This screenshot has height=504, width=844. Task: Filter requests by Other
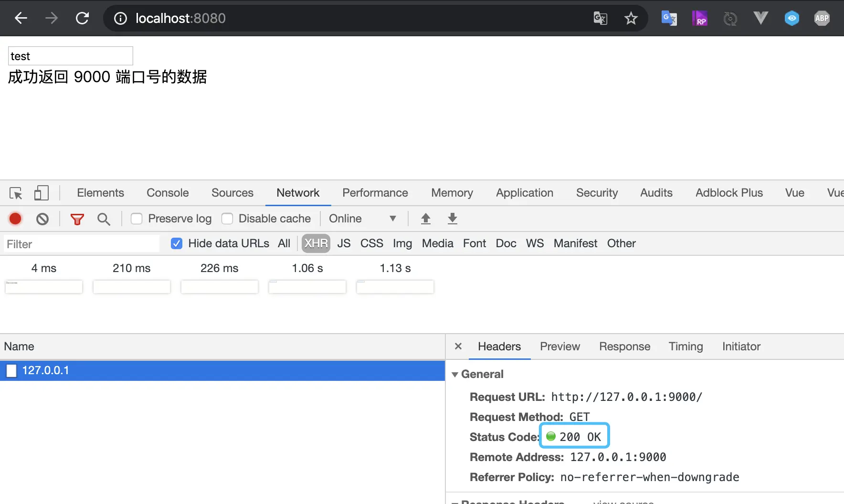[622, 243]
